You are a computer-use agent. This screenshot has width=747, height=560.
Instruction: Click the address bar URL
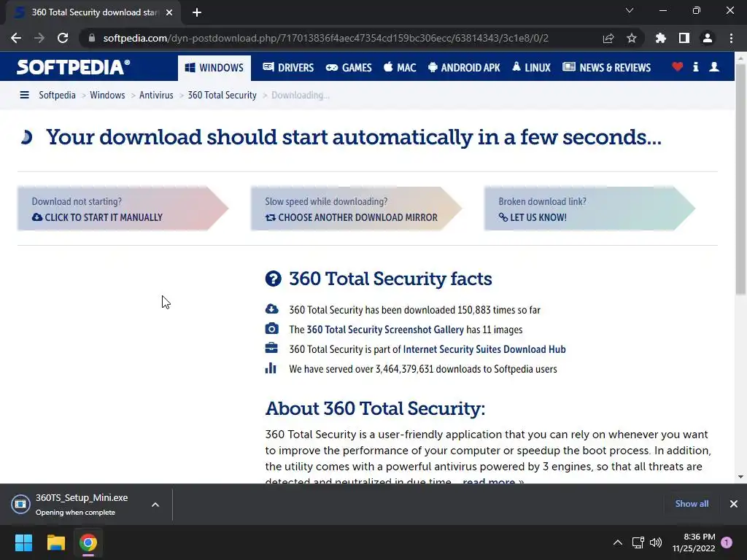point(326,38)
